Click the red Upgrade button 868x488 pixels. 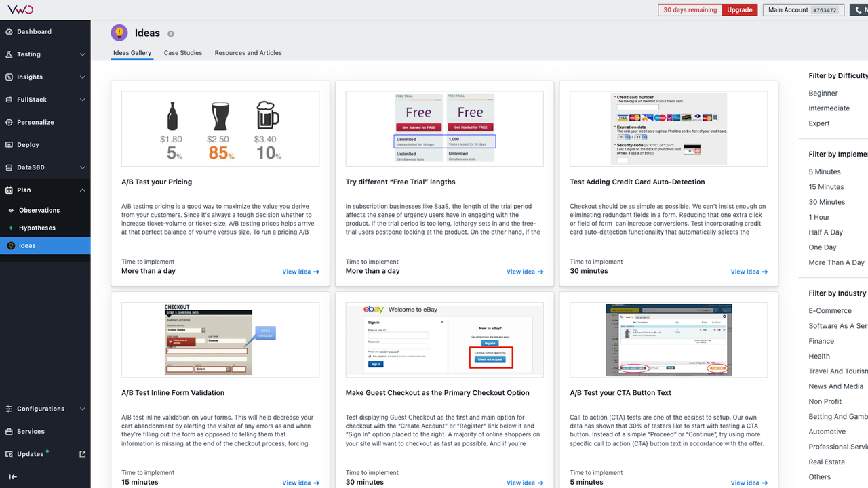pos(740,10)
